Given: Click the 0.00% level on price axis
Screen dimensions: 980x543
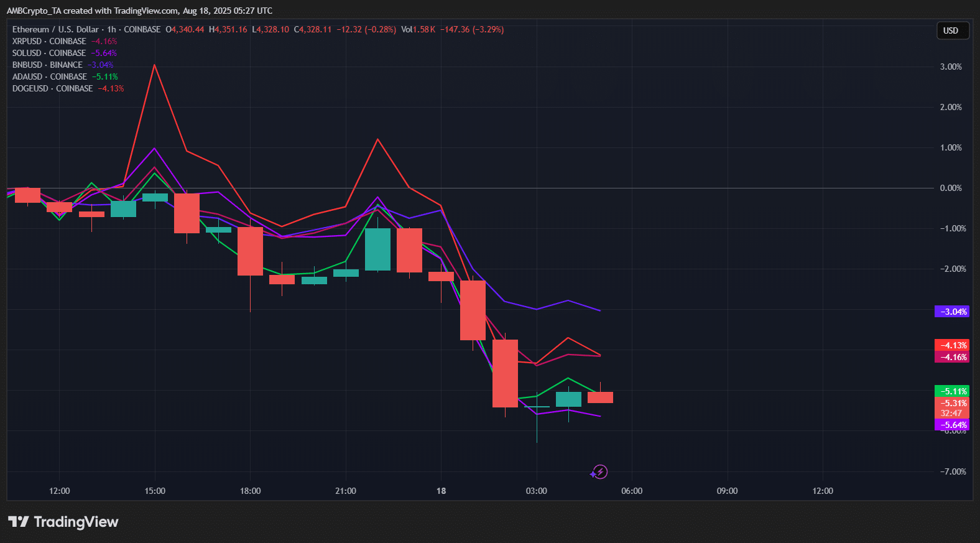Looking at the screenshot, I should pyautogui.click(x=950, y=188).
